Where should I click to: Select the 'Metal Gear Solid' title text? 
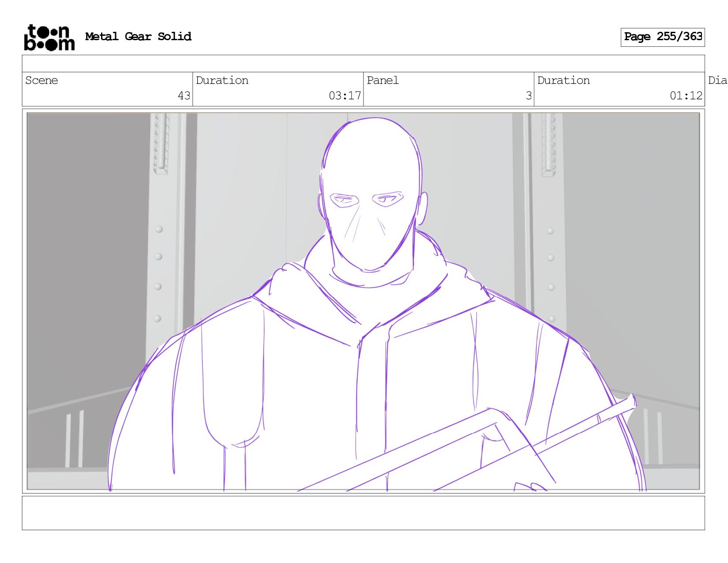point(138,36)
